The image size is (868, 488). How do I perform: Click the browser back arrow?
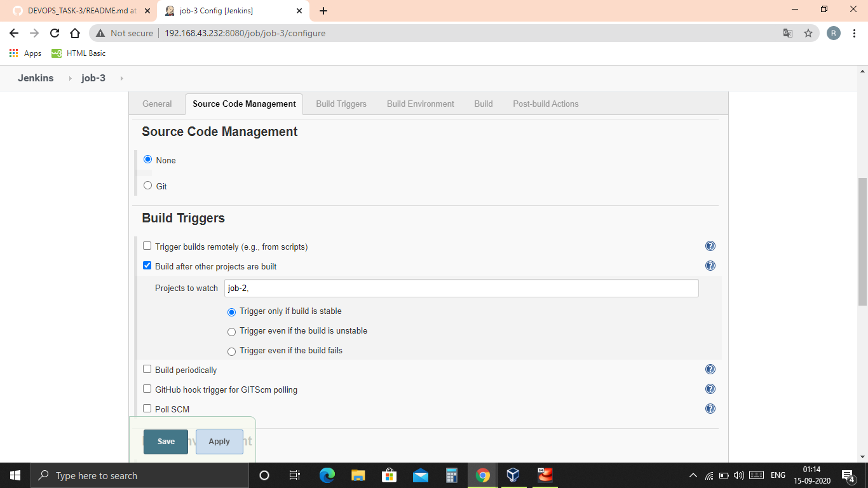(14, 33)
